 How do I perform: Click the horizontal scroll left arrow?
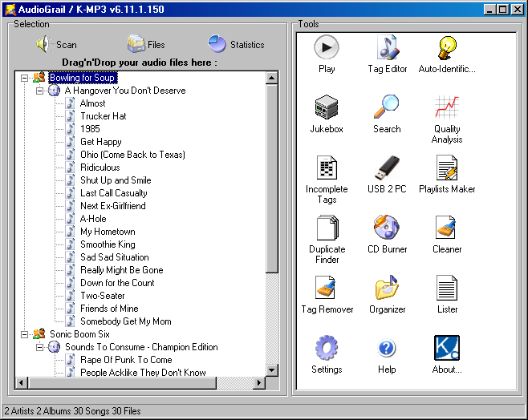[x=22, y=382]
